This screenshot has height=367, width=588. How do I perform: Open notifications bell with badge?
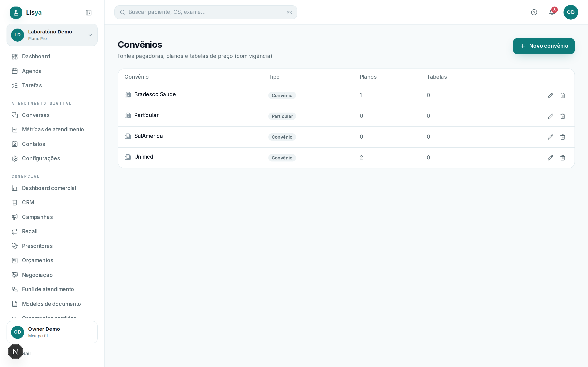(552, 12)
